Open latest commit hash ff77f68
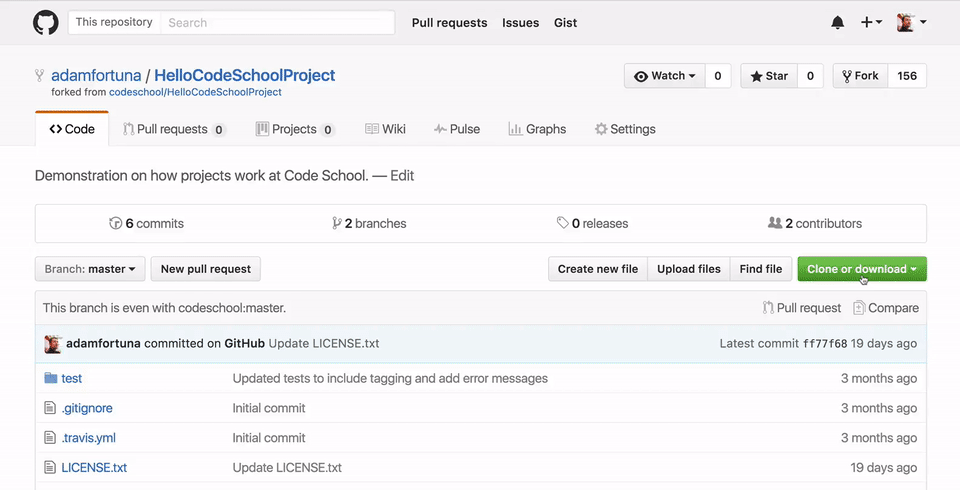The image size is (960, 490). (x=825, y=344)
